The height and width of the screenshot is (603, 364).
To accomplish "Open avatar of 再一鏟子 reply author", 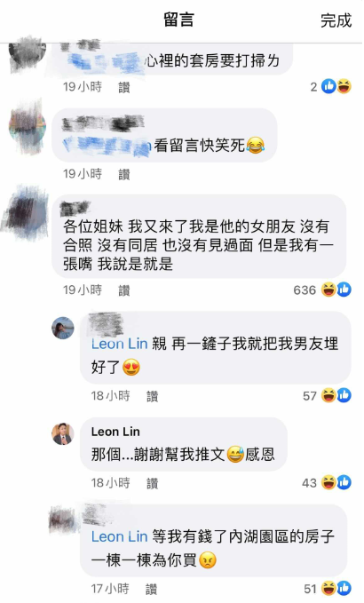I will (63, 328).
